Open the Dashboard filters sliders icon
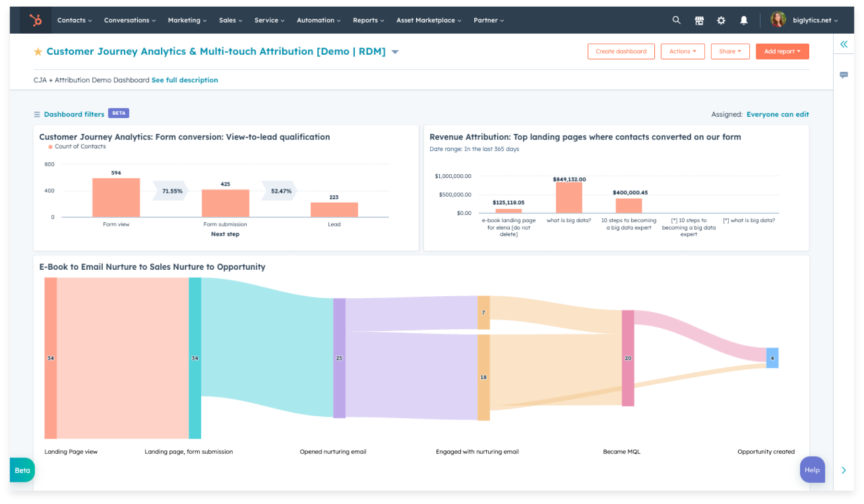The width and height of the screenshot is (864, 504). point(37,114)
